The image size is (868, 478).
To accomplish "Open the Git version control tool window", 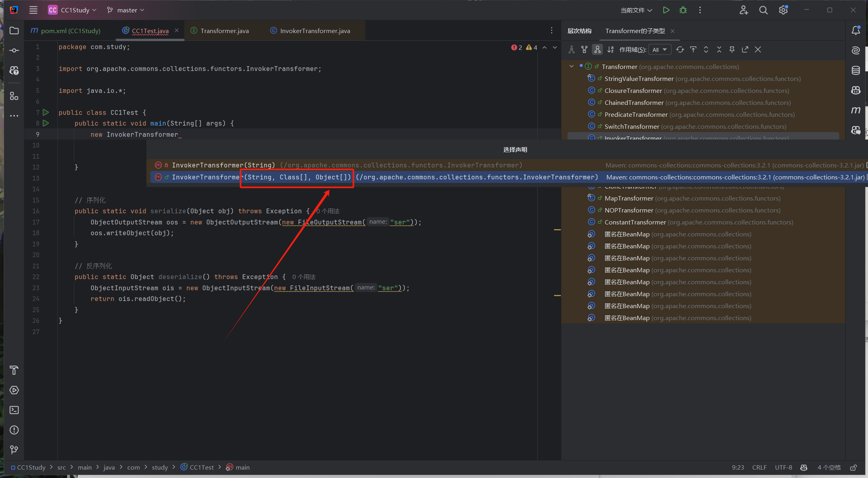I will tap(14, 450).
